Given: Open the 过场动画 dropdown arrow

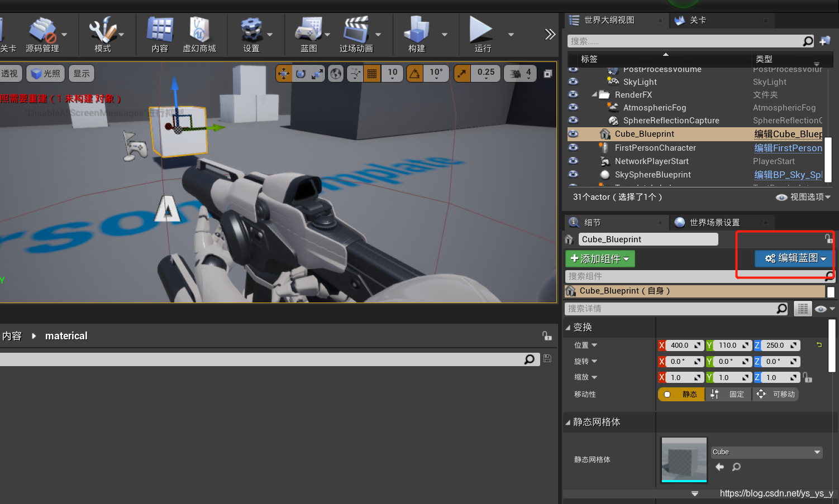Looking at the screenshot, I should point(378,35).
